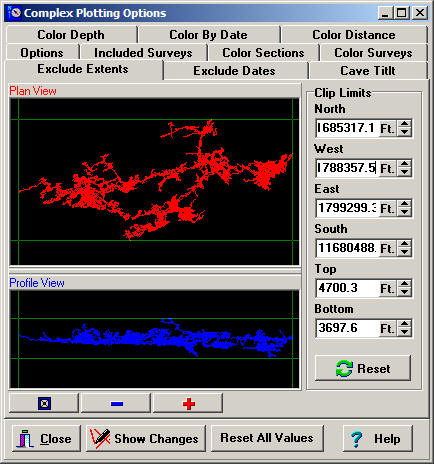Increase Top clip limit with up arrow
The image size is (434, 464).
click(x=405, y=284)
